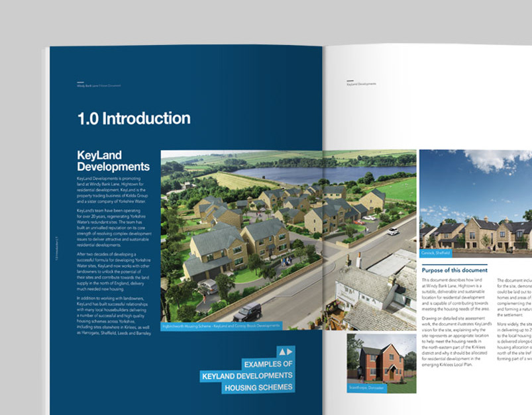Image resolution: width=532 pixels, height=415 pixels.
Task: Click paragraph starting 'Drawing on detailed site assessment'
Action: (456, 342)
